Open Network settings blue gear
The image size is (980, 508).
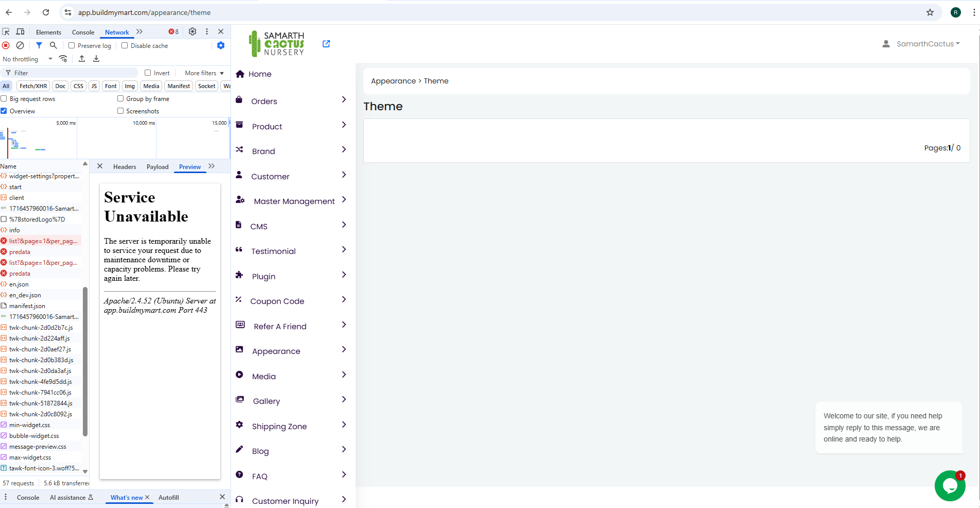(221, 45)
